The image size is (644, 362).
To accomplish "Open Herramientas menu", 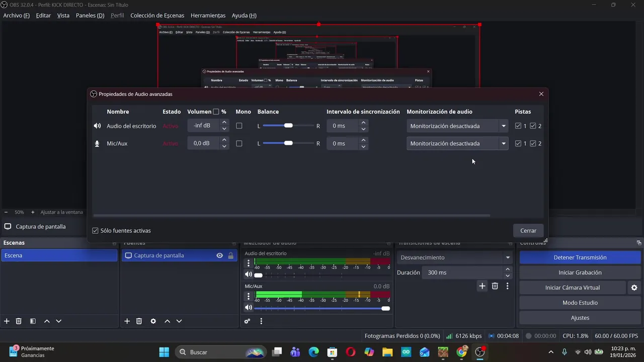I will (x=208, y=16).
